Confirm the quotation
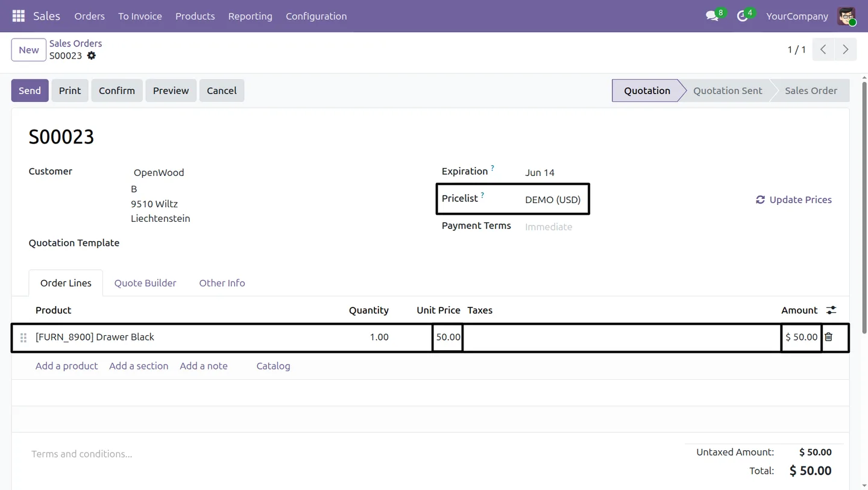 pyautogui.click(x=117, y=90)
